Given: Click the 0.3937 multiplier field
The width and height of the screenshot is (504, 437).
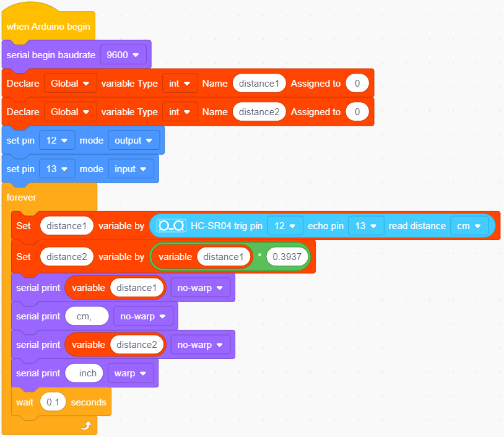Looking at the screenshot, I should (287, 257).
